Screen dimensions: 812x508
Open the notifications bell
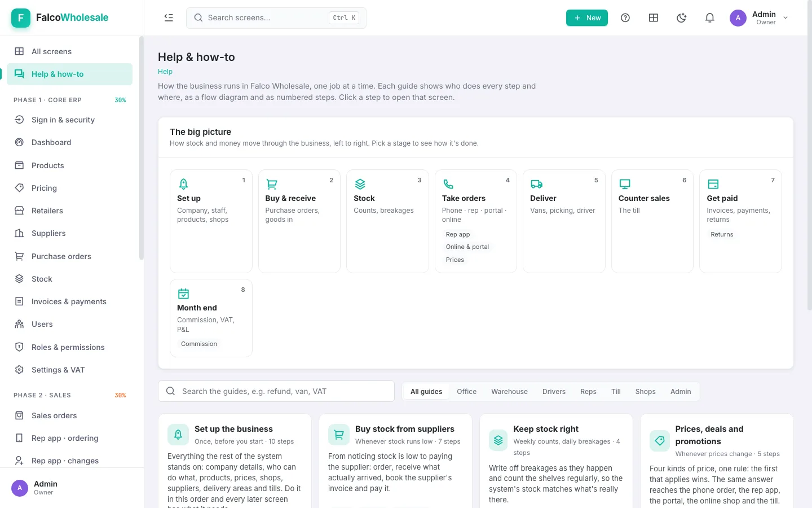tap(710, 17)
